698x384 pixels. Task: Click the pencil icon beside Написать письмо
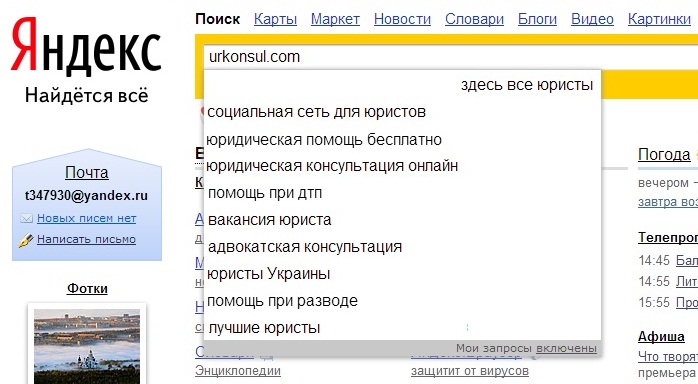tap(26, 240)
